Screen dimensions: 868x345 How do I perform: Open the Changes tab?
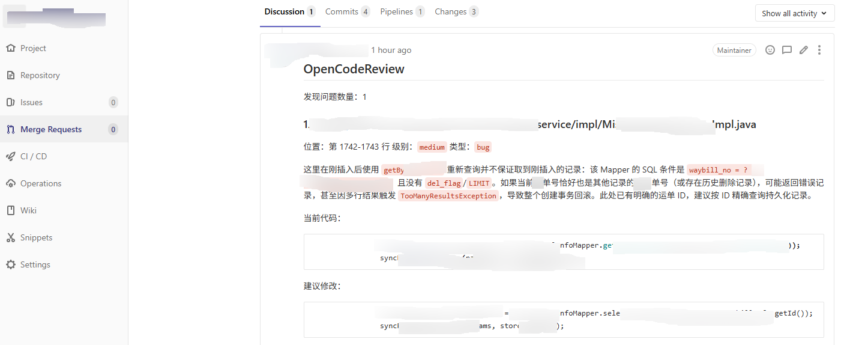[x=456, y=12]
